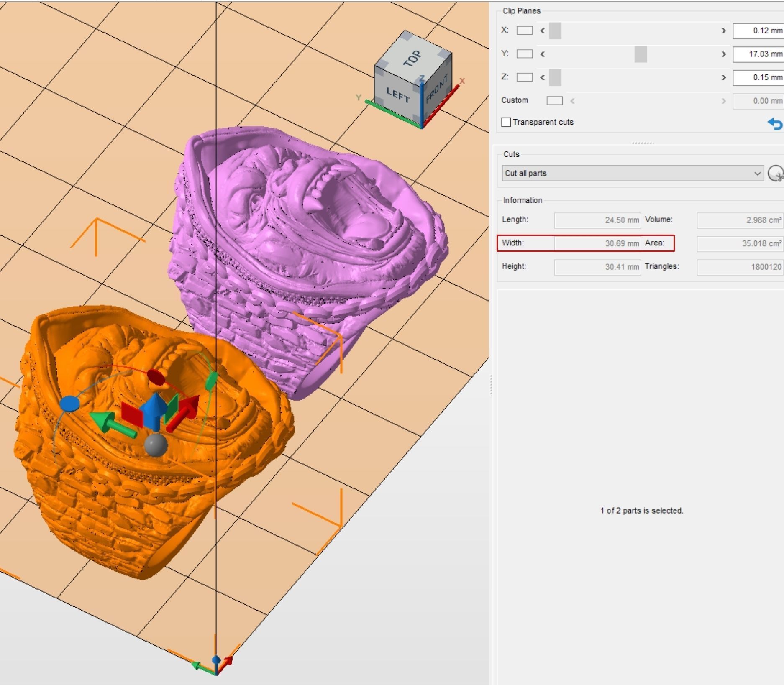Image resolution: width=784 pixels, height=685 pixels.
Task: Click the Y clip plane slider handle
Action: [x=641, y=54]
